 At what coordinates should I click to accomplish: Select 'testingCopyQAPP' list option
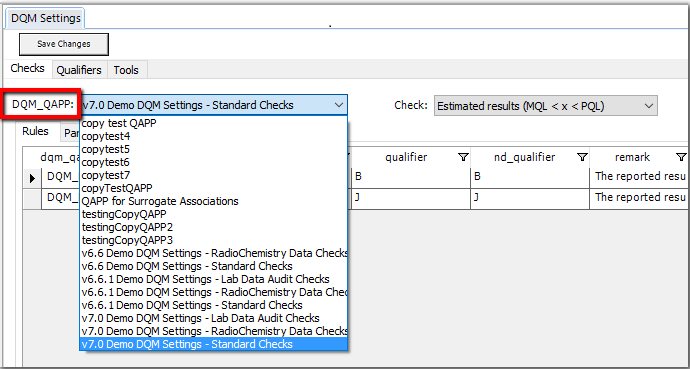coord(213,214)
